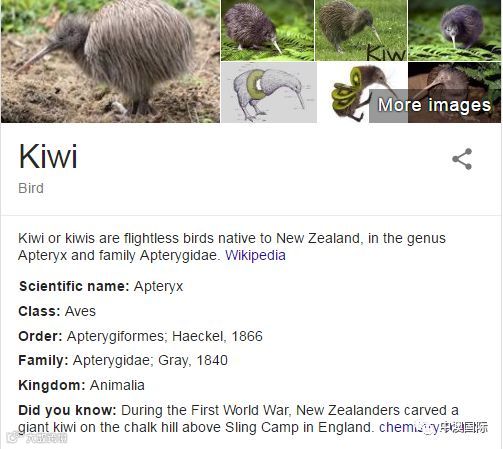
Task: Open the large kiwi bird photo
Action: tap(110, 61)
